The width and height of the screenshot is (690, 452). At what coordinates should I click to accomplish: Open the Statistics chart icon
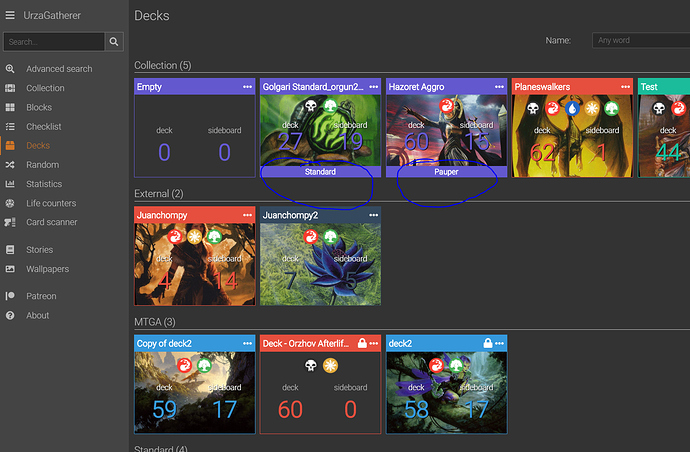10,184
